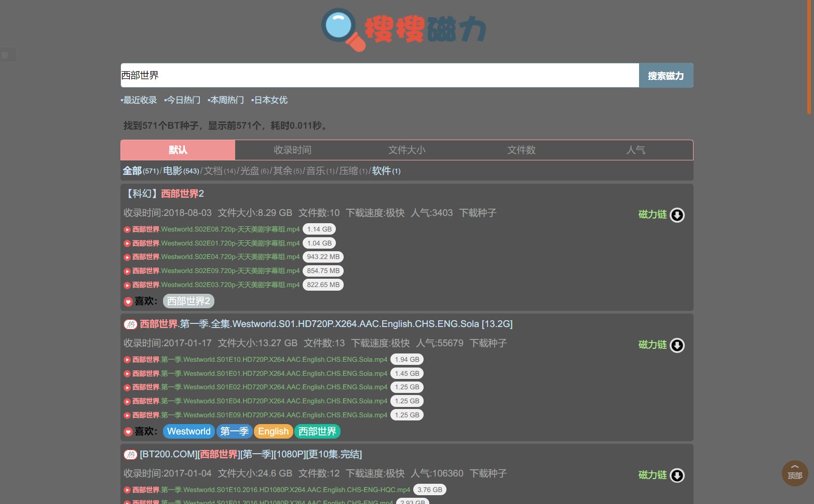
Task: Filter results by 压缩 (1)
Action: point(354,171)
